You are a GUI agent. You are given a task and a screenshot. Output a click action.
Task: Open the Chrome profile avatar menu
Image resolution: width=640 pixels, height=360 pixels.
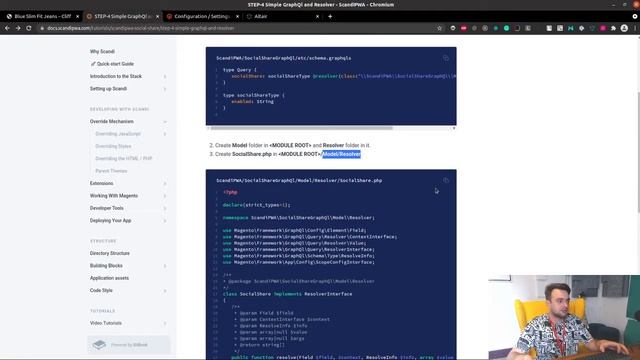(x=624, y=28)
